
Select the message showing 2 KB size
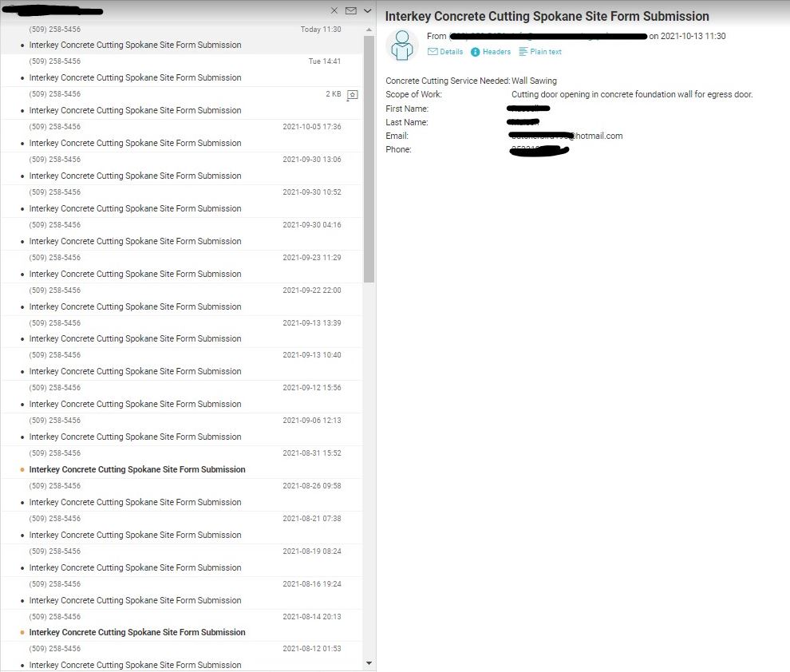point(181,103)
